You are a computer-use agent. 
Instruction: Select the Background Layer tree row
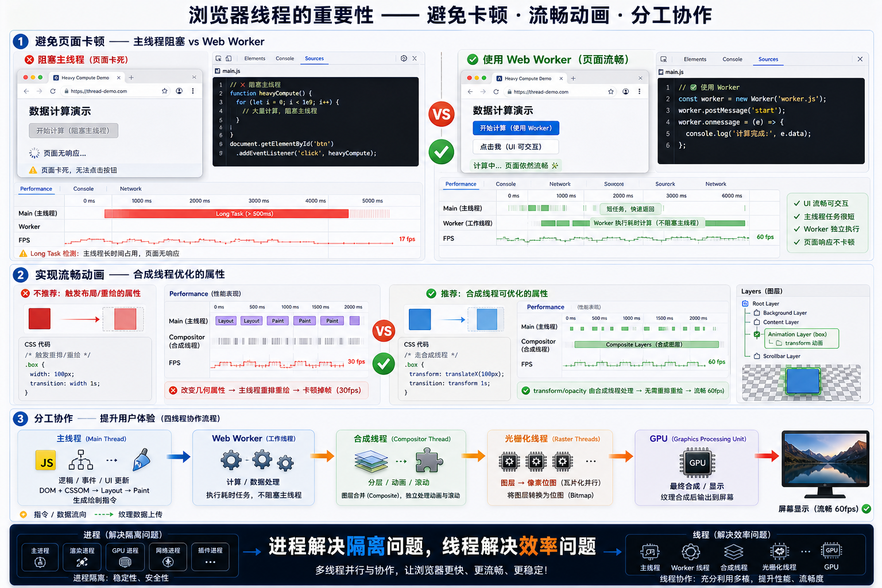(x=780, y=313)
